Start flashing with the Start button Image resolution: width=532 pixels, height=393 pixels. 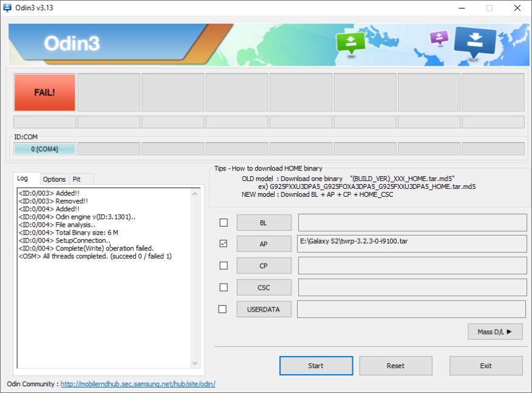[x=316, y=366]
